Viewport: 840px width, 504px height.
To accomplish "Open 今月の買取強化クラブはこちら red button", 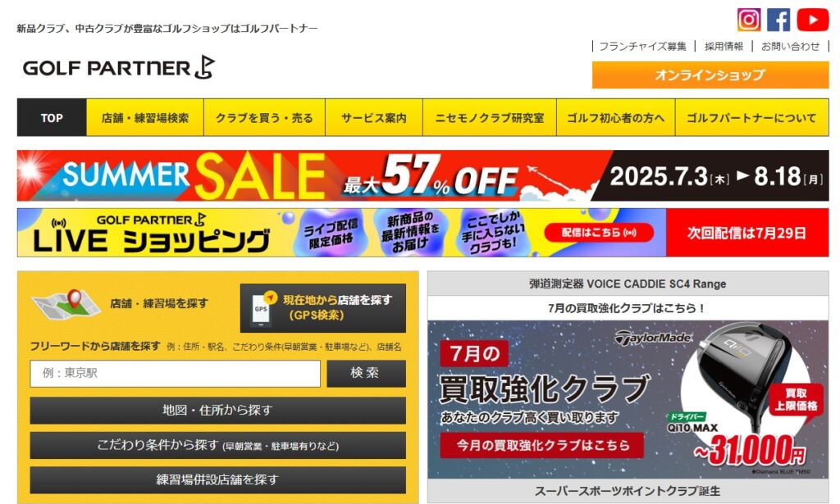I will point(542,445).
